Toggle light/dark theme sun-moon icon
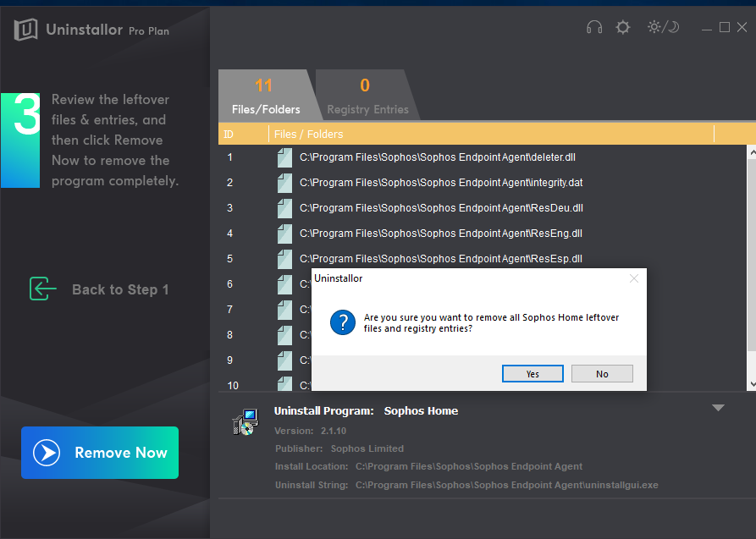Viewport: 756px width, 539px height. pyautogui.click(x=664, y=27)
